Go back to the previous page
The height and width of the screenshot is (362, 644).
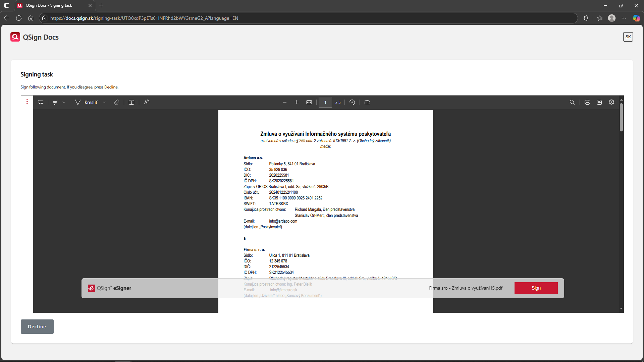6,18
